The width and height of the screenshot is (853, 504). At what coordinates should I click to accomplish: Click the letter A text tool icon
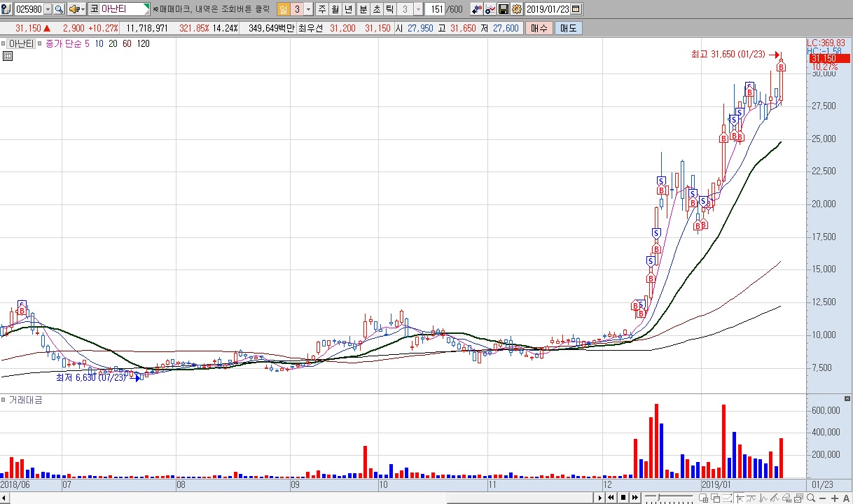click(x=846, y=498)
